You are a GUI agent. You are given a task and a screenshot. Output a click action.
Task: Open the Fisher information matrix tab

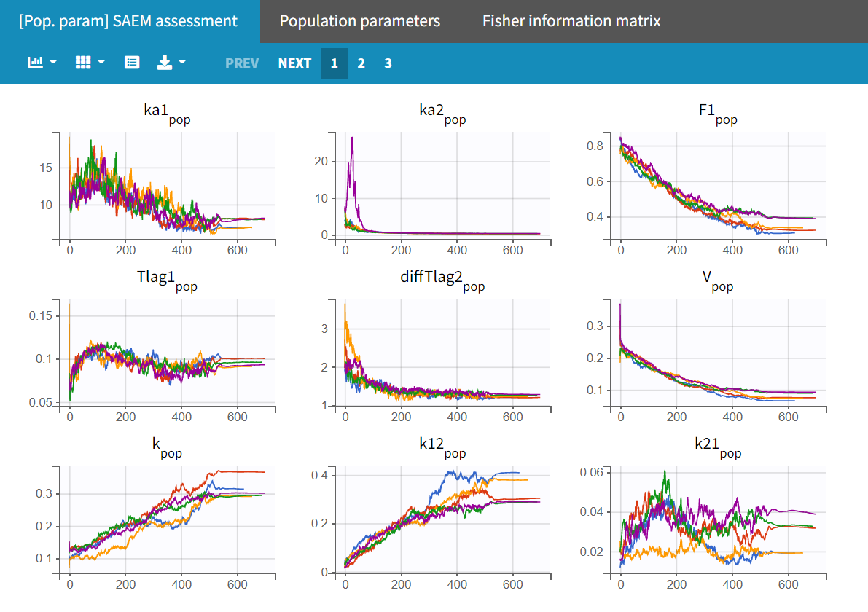tap(571, 21)
